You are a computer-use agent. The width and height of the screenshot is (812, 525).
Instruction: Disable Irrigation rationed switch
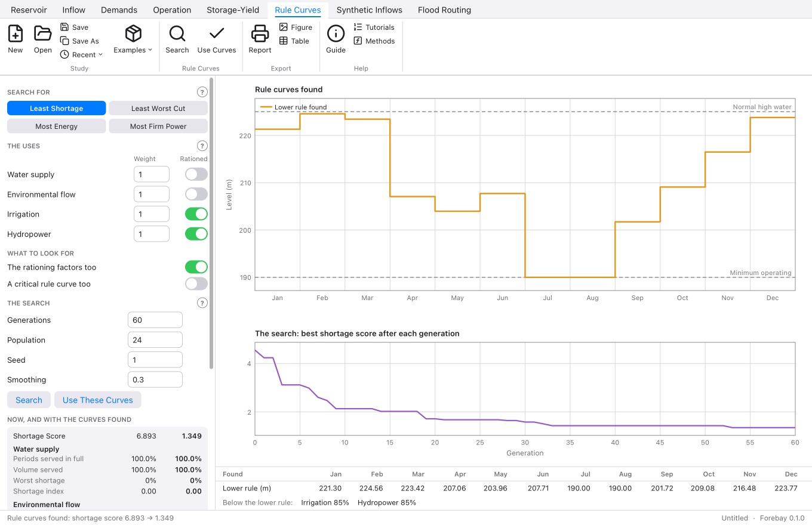[x=196, y=214]
